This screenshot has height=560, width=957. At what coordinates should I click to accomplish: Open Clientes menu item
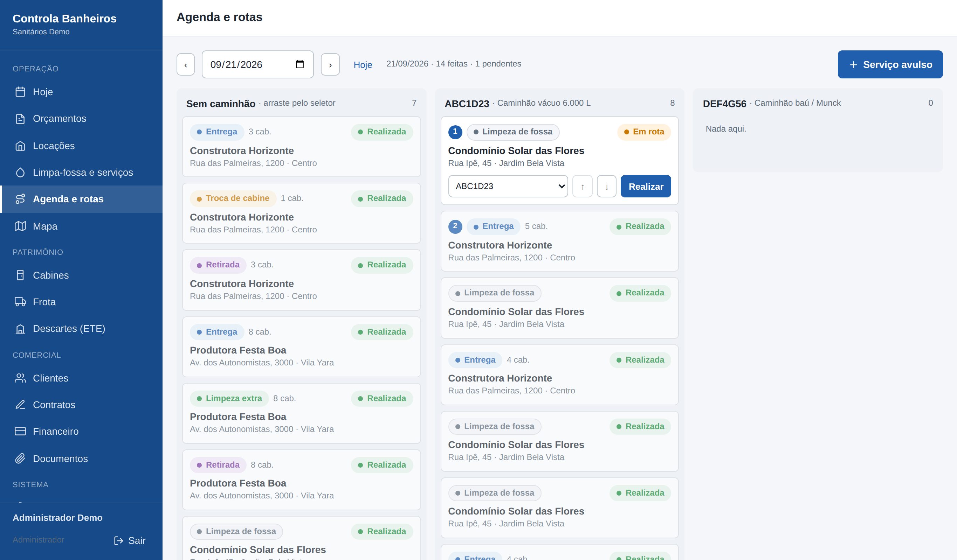coord(81,378)
